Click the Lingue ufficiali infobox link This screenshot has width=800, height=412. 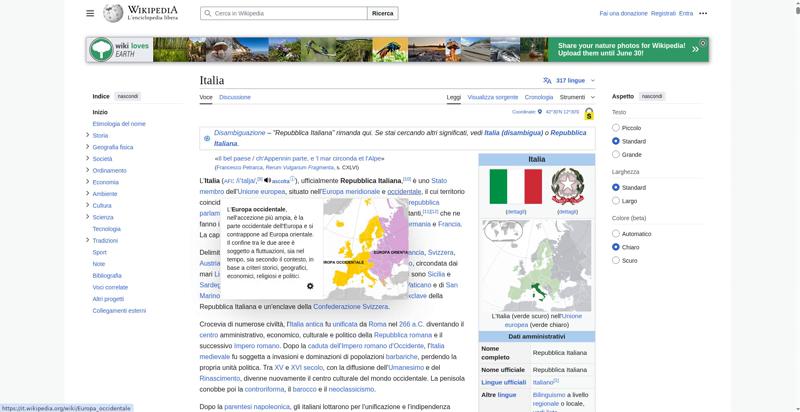coord(504,382)
